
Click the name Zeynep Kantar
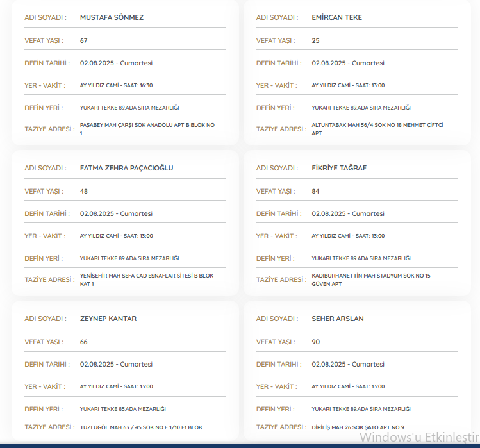coord(108,319)
